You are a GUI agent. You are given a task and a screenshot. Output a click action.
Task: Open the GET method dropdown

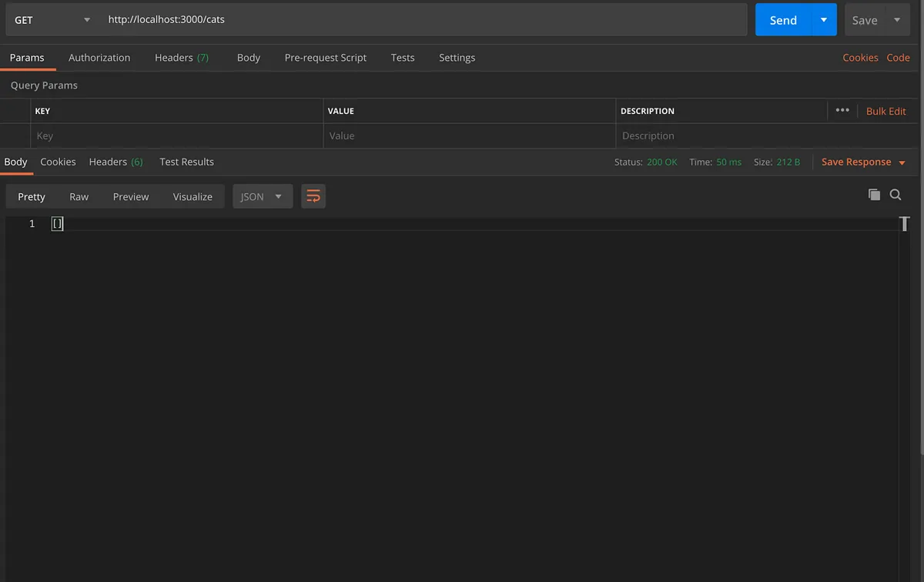(52, 20)
